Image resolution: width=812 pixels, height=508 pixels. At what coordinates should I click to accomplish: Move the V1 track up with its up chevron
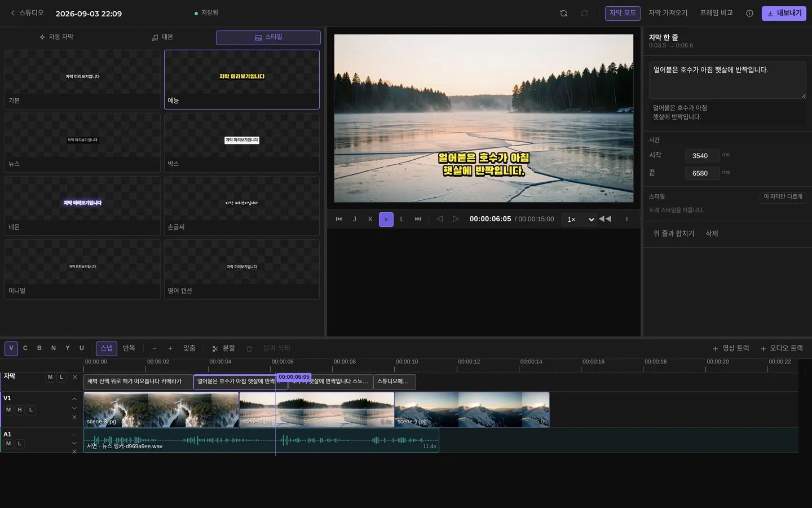coord(74,399)
